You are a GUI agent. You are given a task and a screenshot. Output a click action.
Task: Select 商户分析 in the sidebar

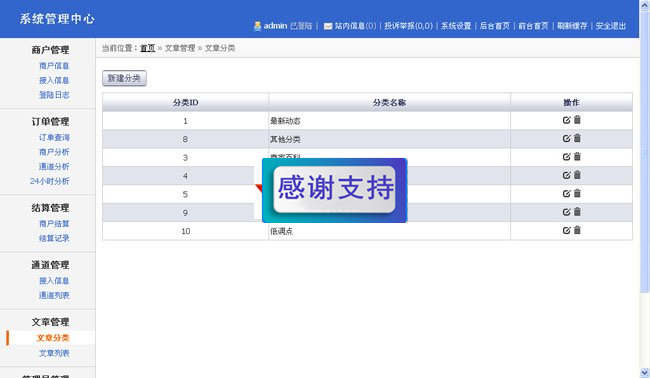point(54,152)
